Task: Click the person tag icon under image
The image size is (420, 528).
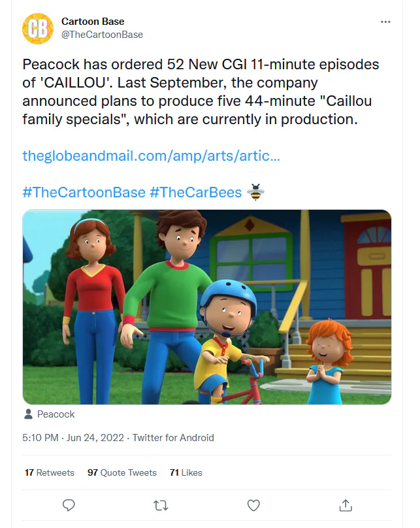Action: pyautogui.click(x=29, y=414)
